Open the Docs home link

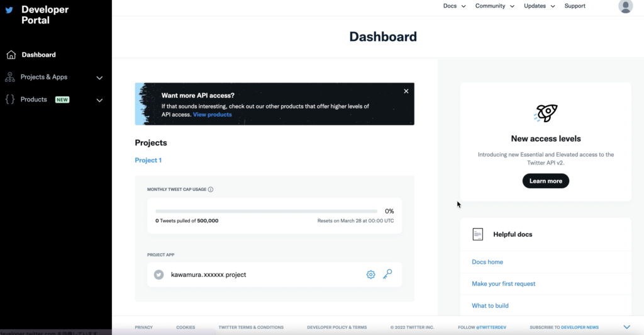coord(487,262)
